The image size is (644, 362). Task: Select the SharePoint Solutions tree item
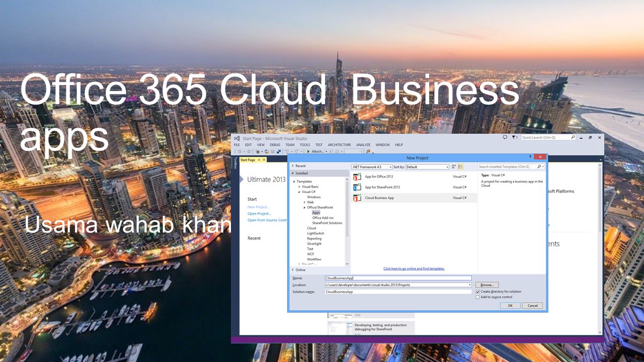click(x=327, y=223)
